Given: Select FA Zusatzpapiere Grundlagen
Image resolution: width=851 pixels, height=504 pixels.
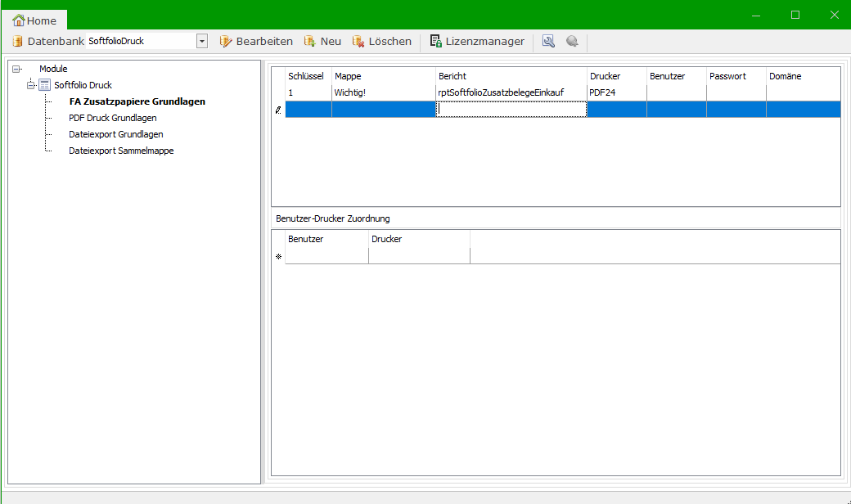Looking at the screenshot, I should 137,101.
